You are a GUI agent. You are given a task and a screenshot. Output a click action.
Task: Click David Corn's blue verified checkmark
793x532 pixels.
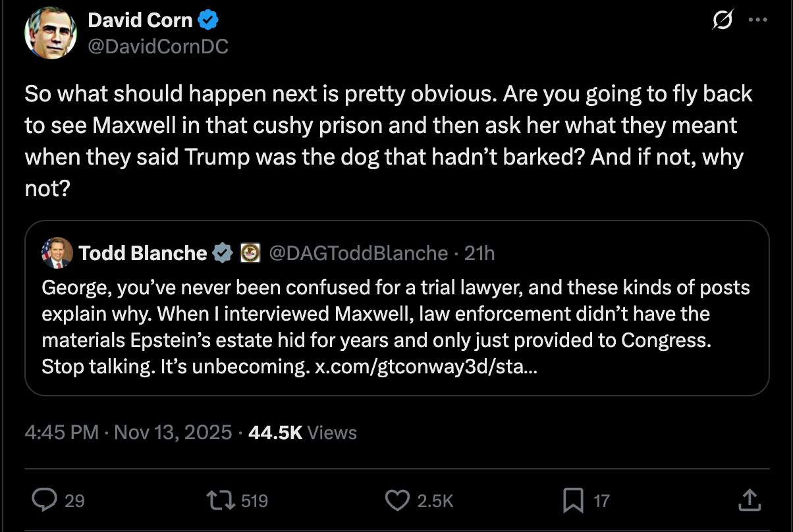(208, 19)
